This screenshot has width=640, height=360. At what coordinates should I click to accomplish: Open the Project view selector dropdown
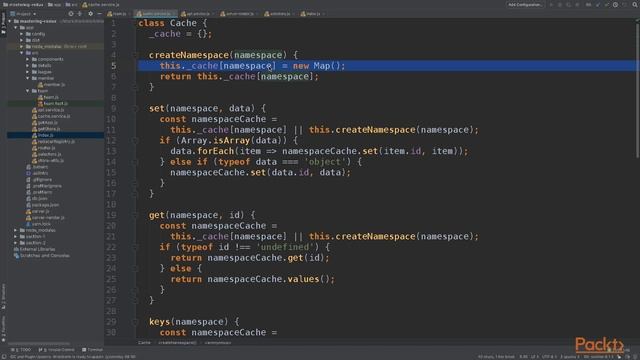click(x=23, y=14)
